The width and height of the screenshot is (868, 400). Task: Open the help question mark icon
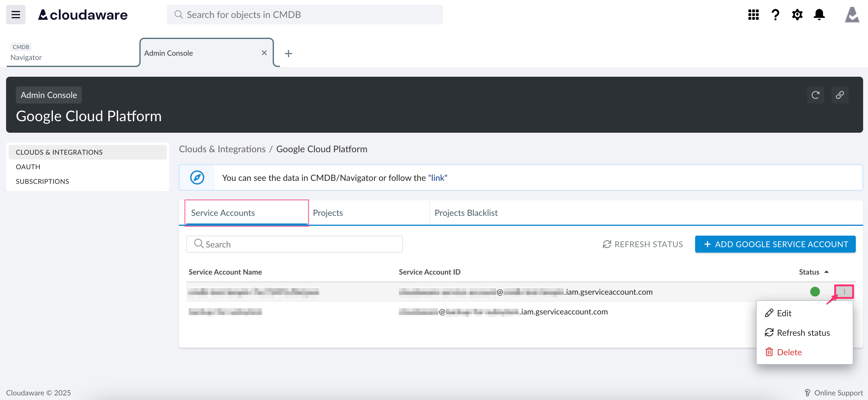(x=775, y=15)
